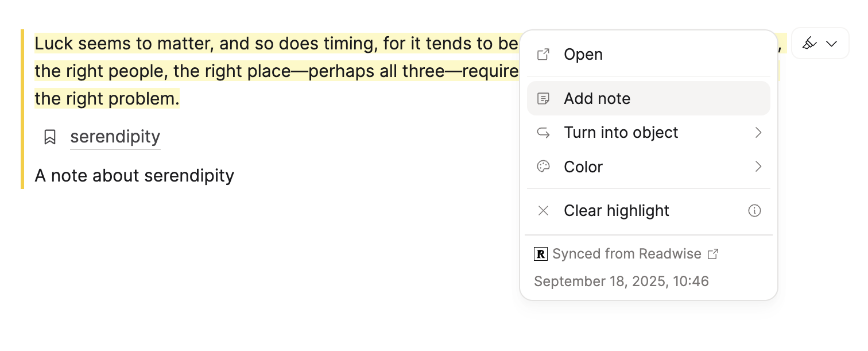The image size is (868, 351).
Task: Click the external link icon after Readwise
Action: [x=713, y=254]
